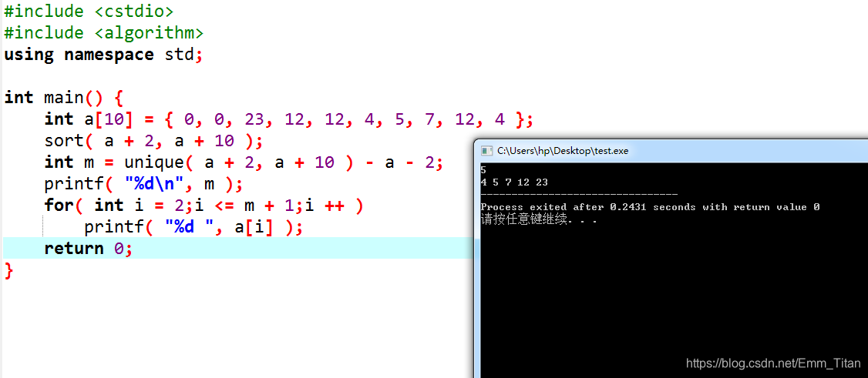
Task: Click the printf "%d\n", m line
Action: click(143, 183)
